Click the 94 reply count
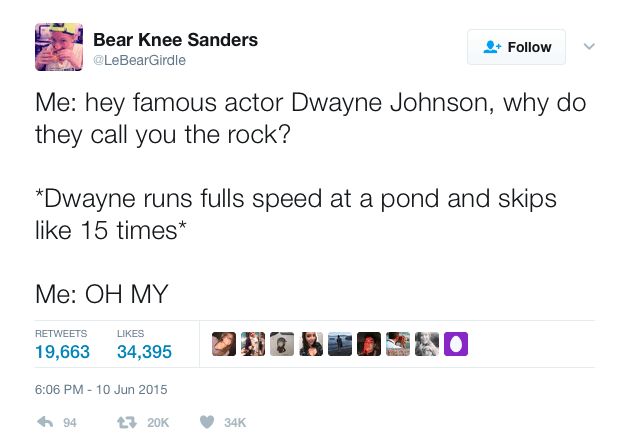This screenshot has height=445, width=628. point(70,423)
